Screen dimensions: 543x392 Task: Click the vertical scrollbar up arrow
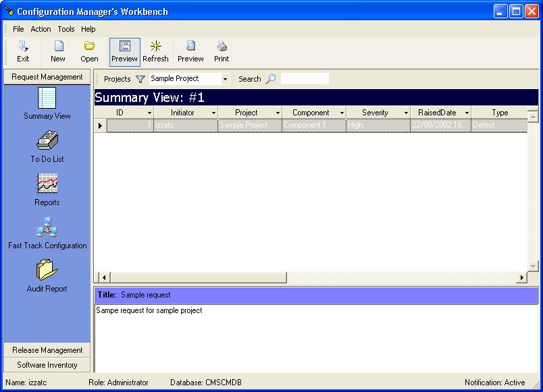pyautogui.click(x=533, y=116)
